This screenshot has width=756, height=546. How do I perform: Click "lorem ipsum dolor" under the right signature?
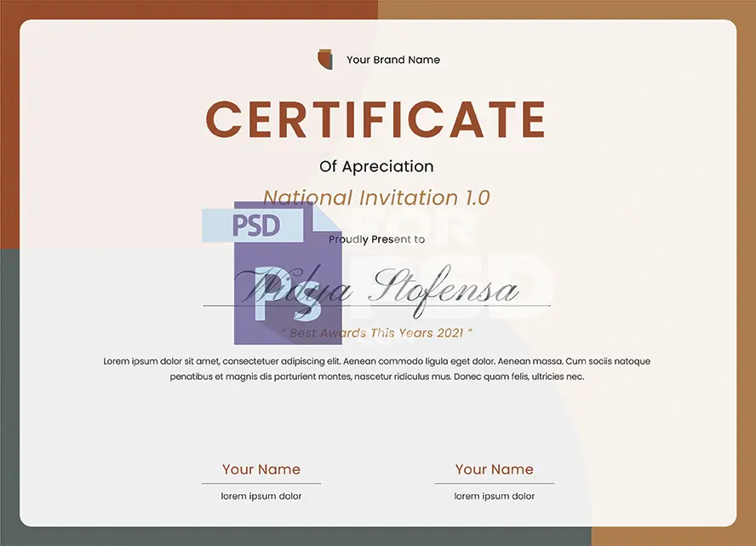494,497
